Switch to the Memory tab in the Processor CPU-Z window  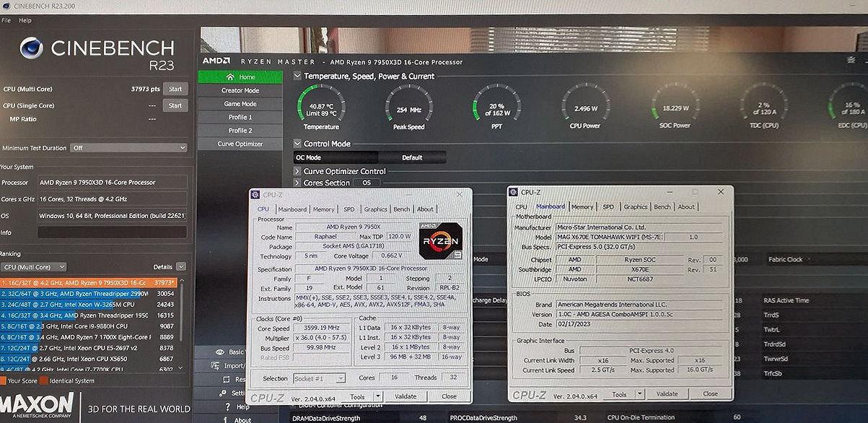323,209
